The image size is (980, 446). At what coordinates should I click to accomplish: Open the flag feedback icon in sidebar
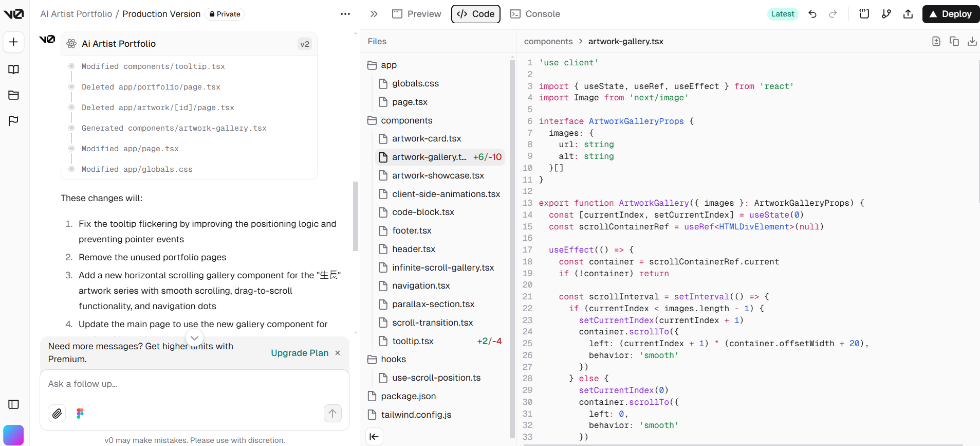click(x=14, y=121)
